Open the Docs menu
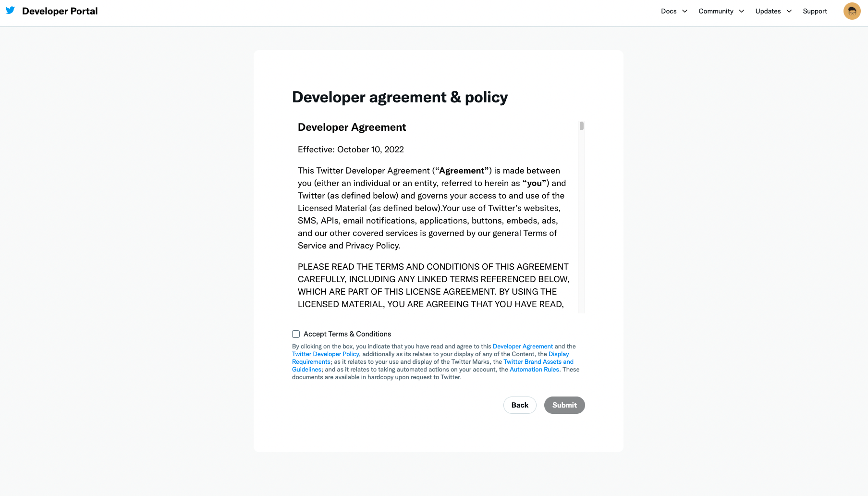 (x=669, y=11)
